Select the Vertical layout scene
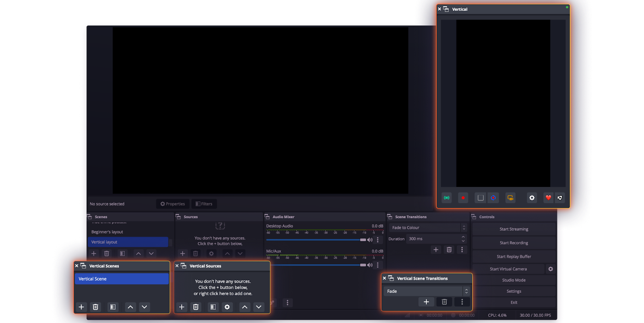The width and height of the screenshot is (644, 323). pyautogui.click(x=128, y=242)
